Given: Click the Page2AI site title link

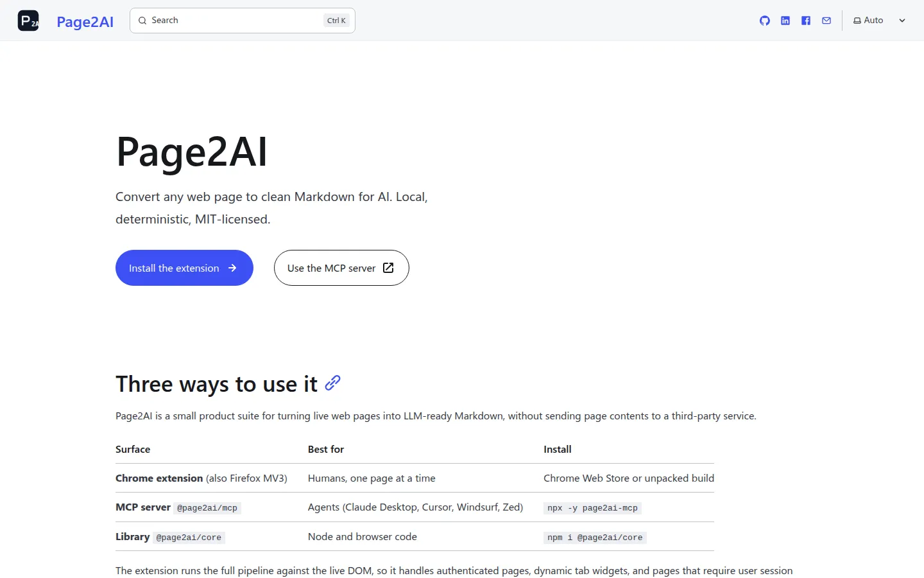Looking at the screenshot, I should (85, 21).
